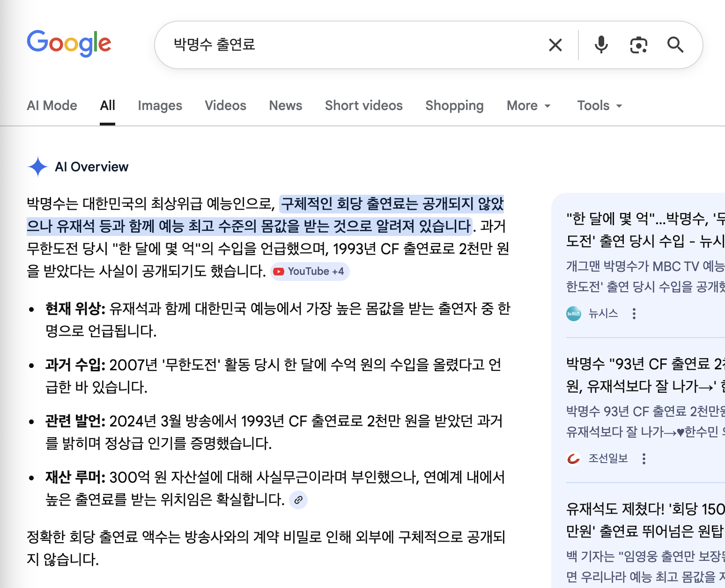Image resolution: width=725 pixels, height=588 pixels.
Task: Click 뉴시스 source name
Action: click(x=603, y=314)
